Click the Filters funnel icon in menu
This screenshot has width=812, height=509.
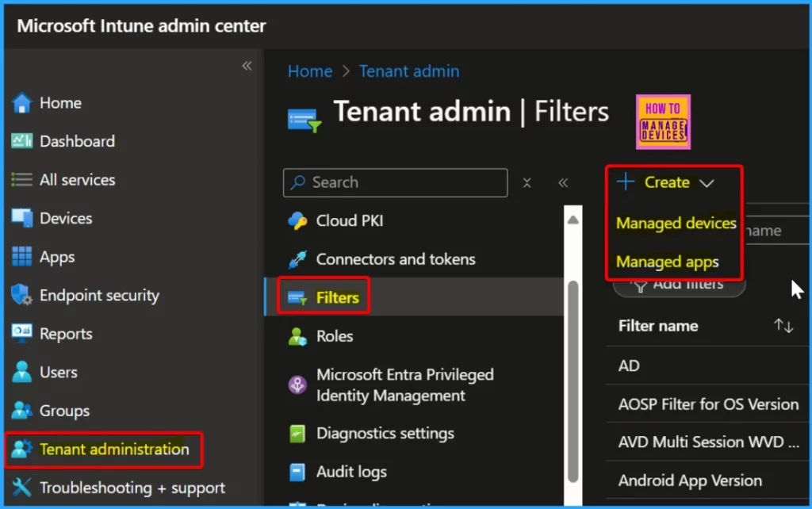[x=297, y=298]
